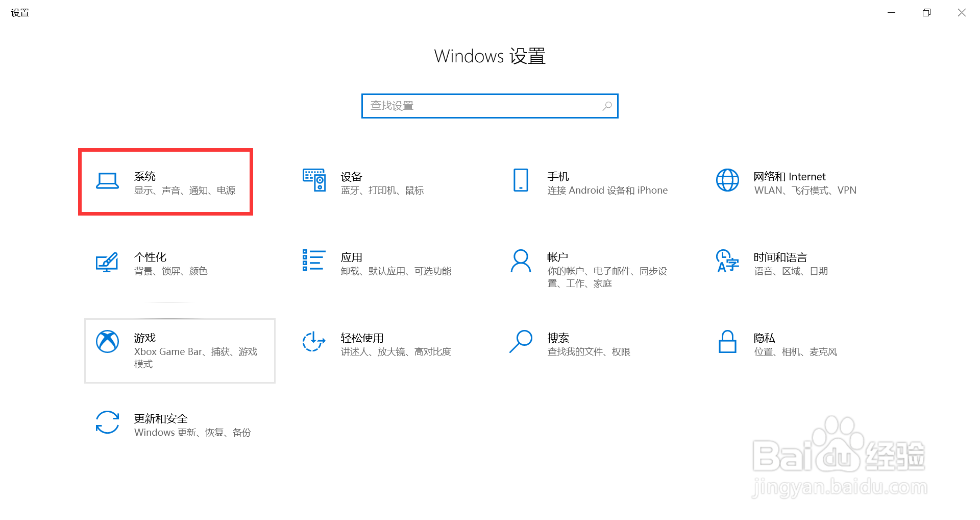The width and height of the screenshot is (980, 520).
Task: Close the 设置 window
Action: tap(962, 12)
